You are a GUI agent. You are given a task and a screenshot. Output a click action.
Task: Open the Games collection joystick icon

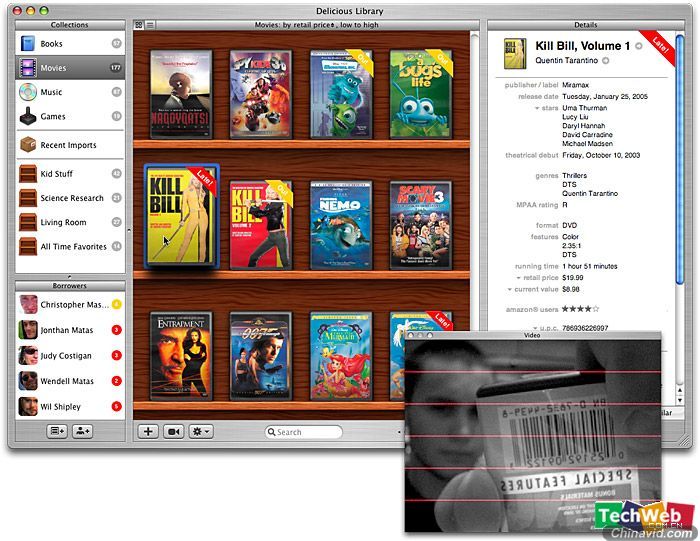coord(28,116)
